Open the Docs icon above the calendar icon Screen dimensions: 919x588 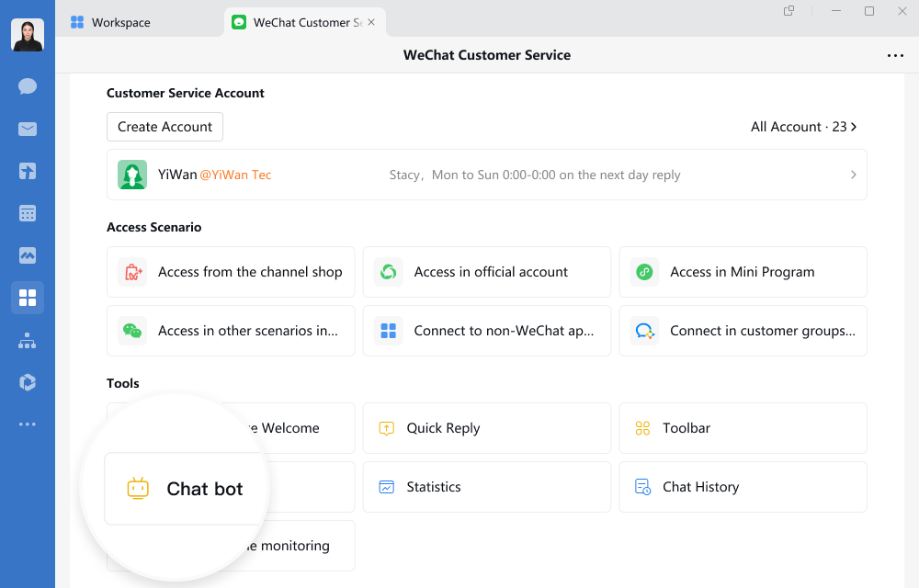28,171
